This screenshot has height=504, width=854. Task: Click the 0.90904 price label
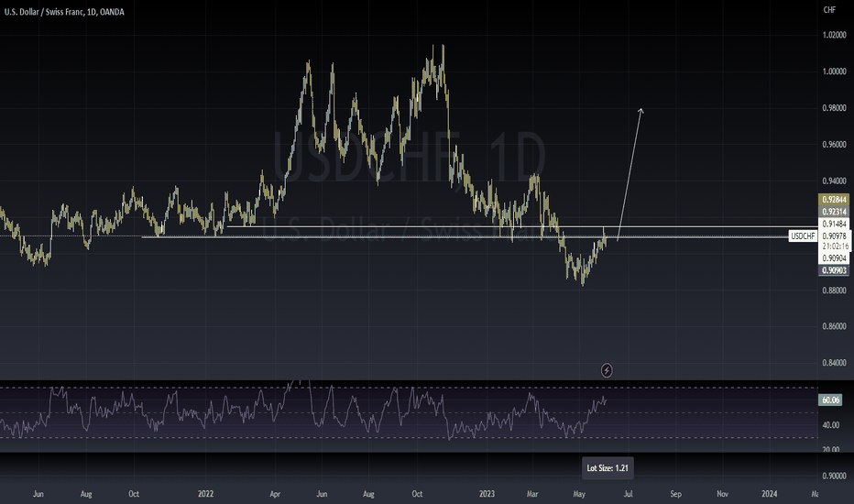834,258
